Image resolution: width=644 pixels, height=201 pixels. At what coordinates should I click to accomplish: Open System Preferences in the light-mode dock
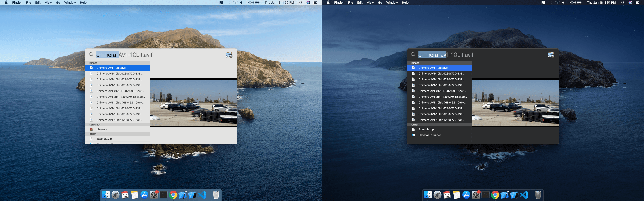tap(154, 195)
